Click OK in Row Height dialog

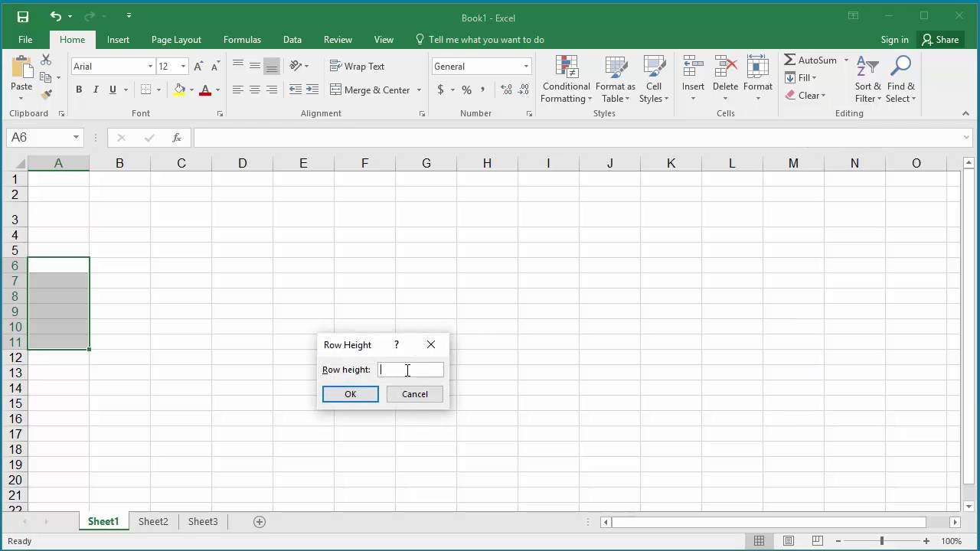coord(350,394)
